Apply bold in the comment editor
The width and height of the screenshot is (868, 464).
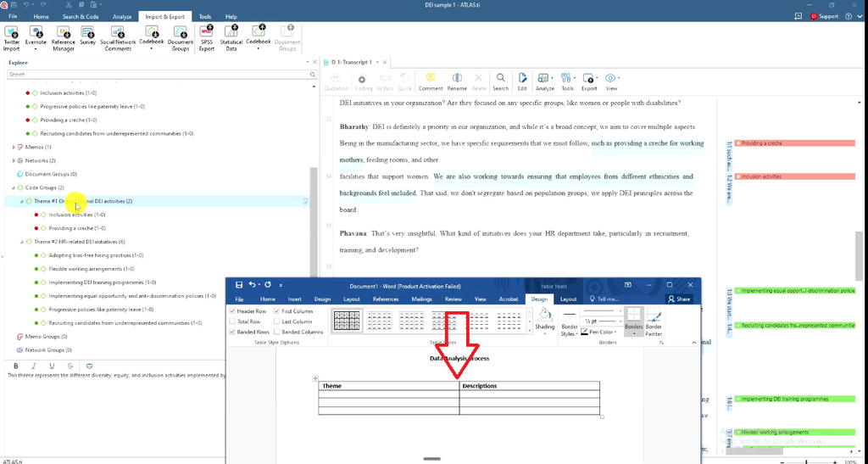(x=15, y=366)
